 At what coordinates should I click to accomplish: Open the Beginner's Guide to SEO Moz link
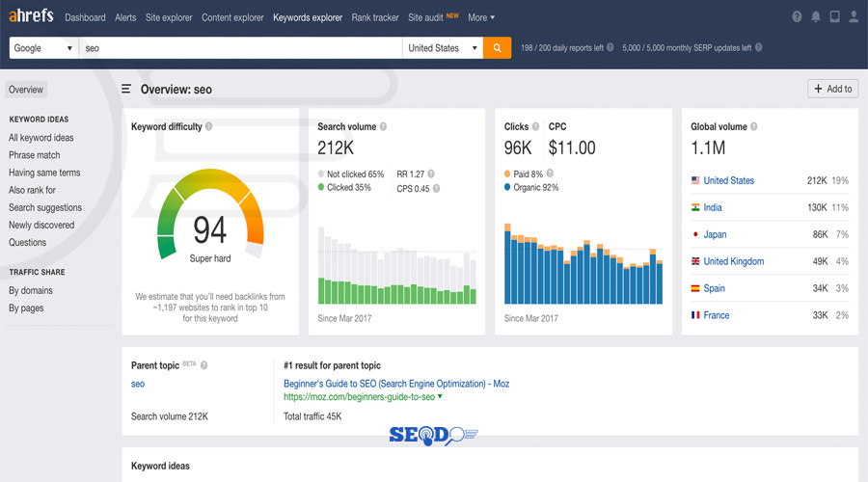tap(396, 384)
